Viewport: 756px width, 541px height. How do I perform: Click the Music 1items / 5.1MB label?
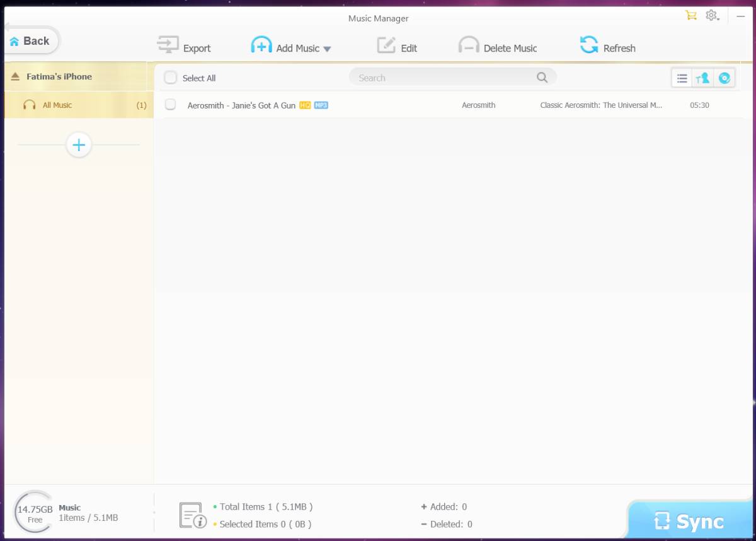point(88,513)
